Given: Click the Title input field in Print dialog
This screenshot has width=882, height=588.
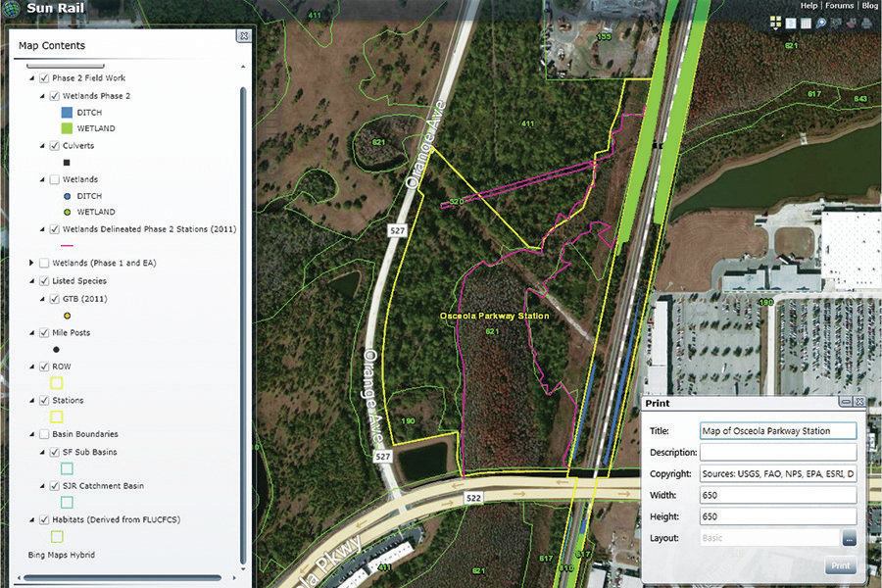Looking at the screenshot, I should [779, 429].
